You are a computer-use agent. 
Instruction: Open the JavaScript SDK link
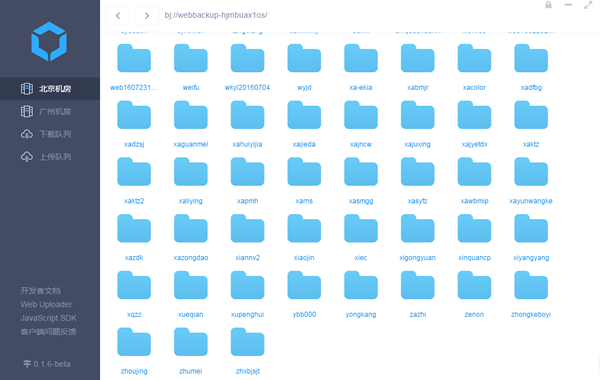49,318
